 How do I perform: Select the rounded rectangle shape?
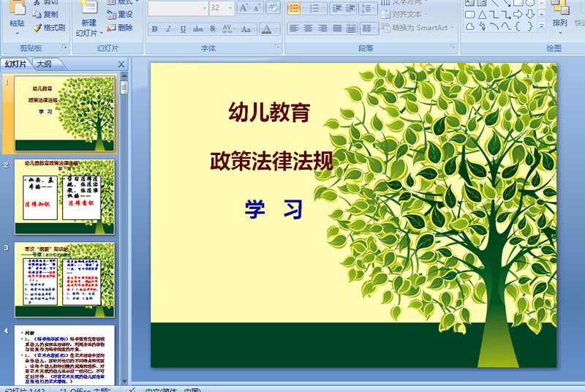coord(470,15)
